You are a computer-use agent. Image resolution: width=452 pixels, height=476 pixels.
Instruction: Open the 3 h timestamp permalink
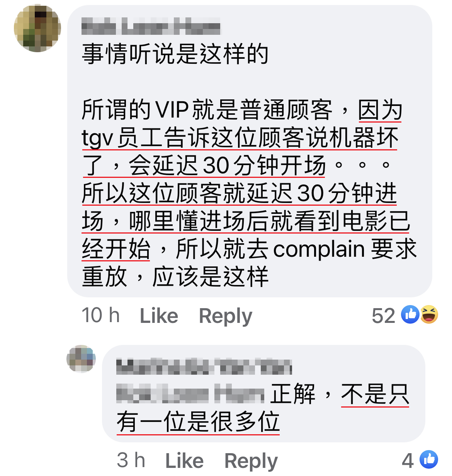point(131,460)
